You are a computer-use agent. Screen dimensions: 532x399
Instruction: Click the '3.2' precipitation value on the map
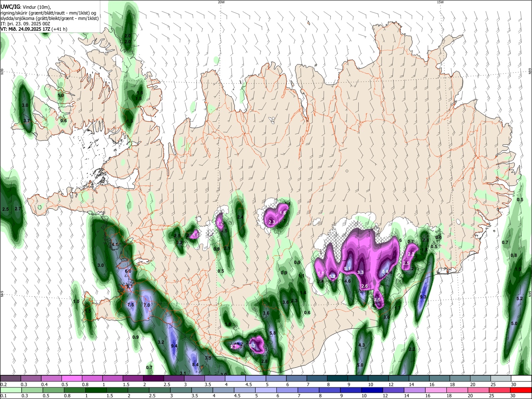tap(161, 342)
